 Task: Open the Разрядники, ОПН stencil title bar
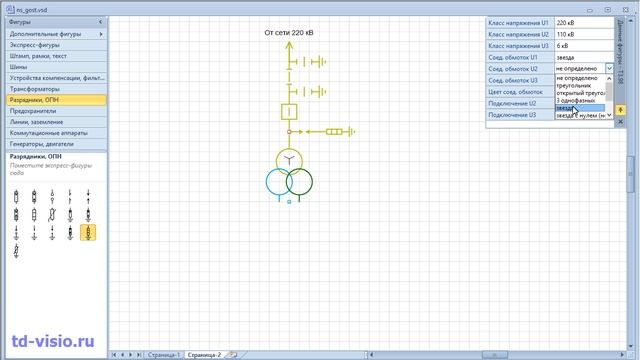pos(56,100)
